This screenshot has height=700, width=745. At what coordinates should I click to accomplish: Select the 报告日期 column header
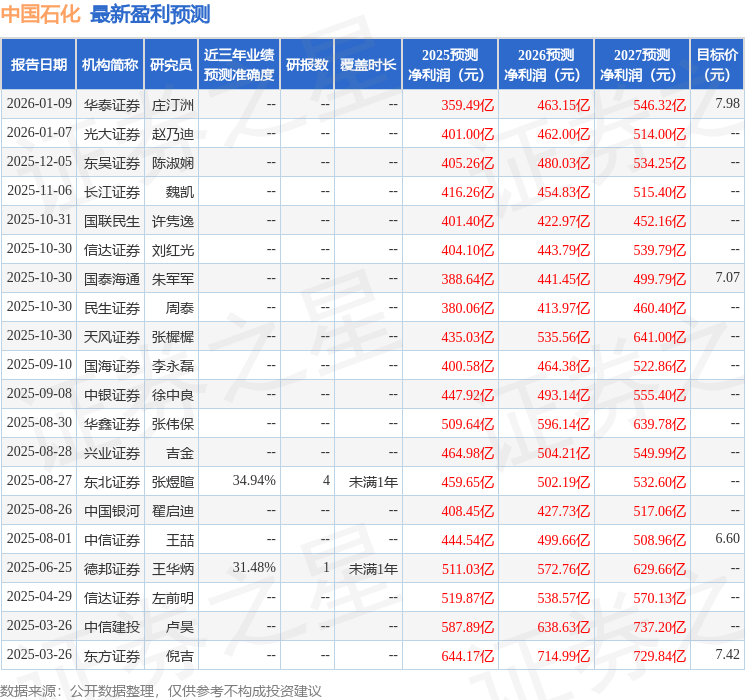(38, 64)
